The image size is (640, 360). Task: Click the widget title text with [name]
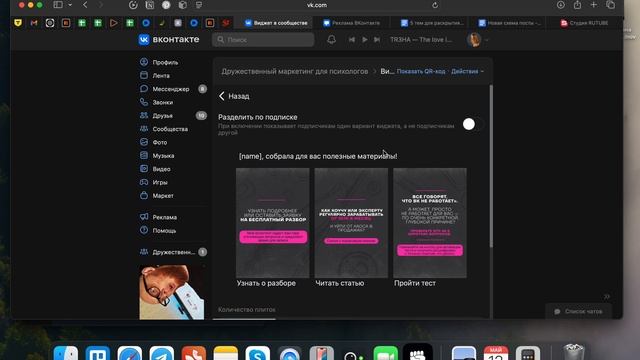point(318,156)
